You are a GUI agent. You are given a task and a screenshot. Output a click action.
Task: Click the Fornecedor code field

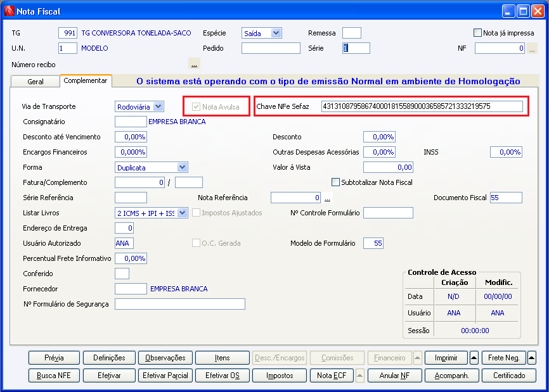pyautogui.click(x=131, y=289)
